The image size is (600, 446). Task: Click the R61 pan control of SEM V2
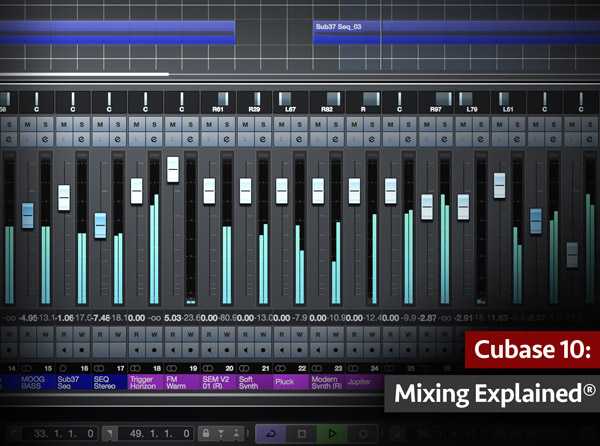coord(218,102)
